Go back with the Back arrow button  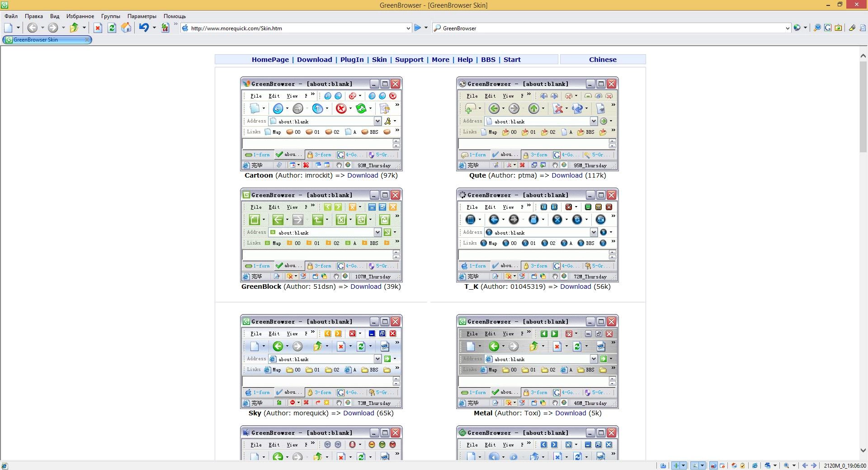(32, 28)
